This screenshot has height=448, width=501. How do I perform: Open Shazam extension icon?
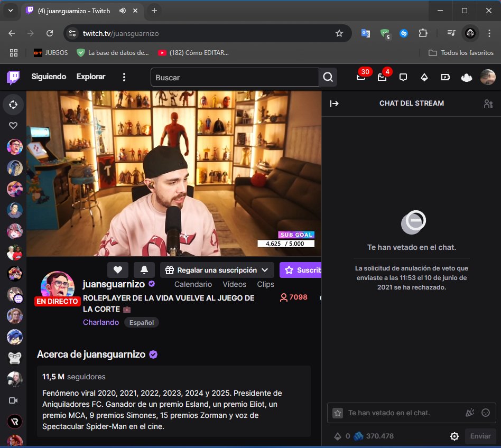coord(404,33)
